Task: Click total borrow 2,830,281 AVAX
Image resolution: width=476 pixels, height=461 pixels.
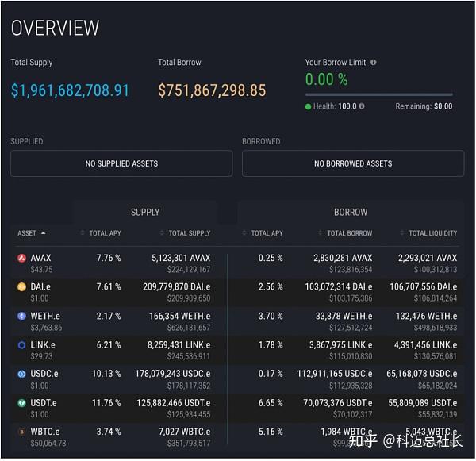Action: (x=343, y=258)
